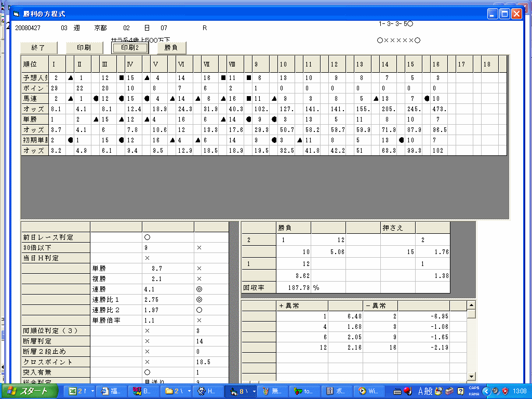The height and width of the screenshot is (399, 532).
Task: Open the Start (スタート) menu button
Action: pos(29,391)
